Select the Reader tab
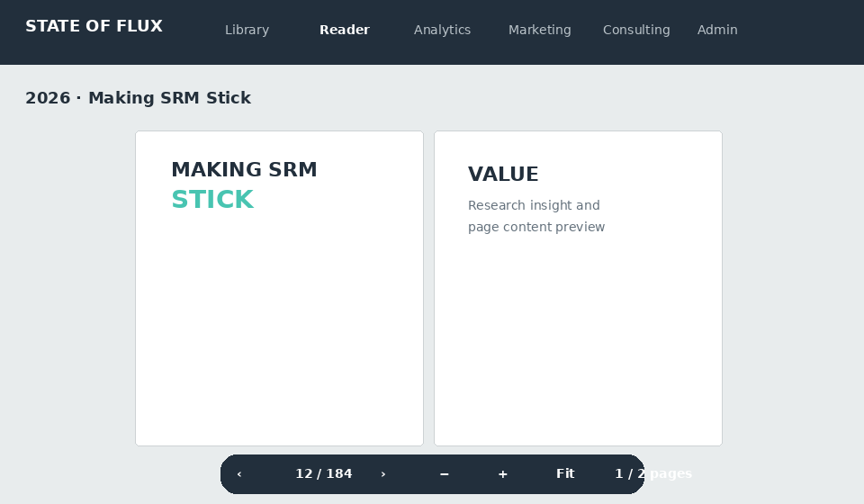864x504 pixels. (345, 30)
